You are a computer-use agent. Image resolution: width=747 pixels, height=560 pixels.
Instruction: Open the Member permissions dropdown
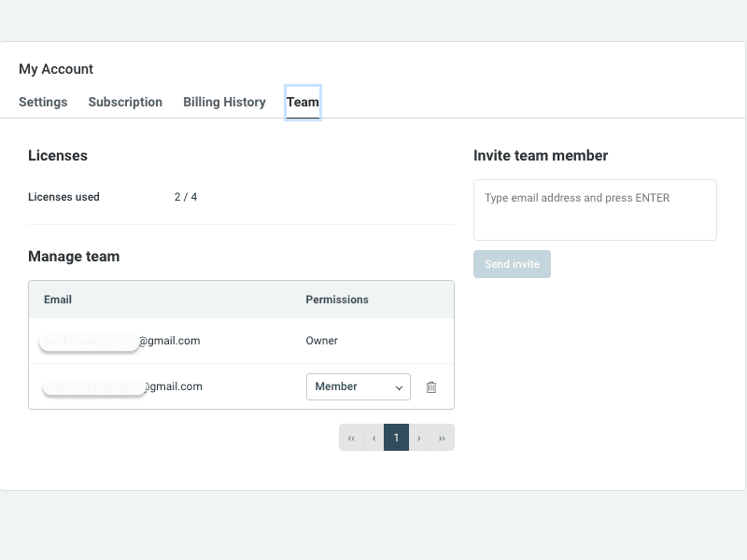pyautogui.click(x=358, y=387)
